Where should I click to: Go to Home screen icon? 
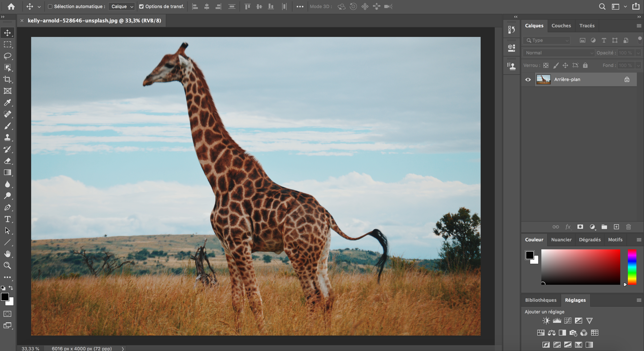coord(11,6)
